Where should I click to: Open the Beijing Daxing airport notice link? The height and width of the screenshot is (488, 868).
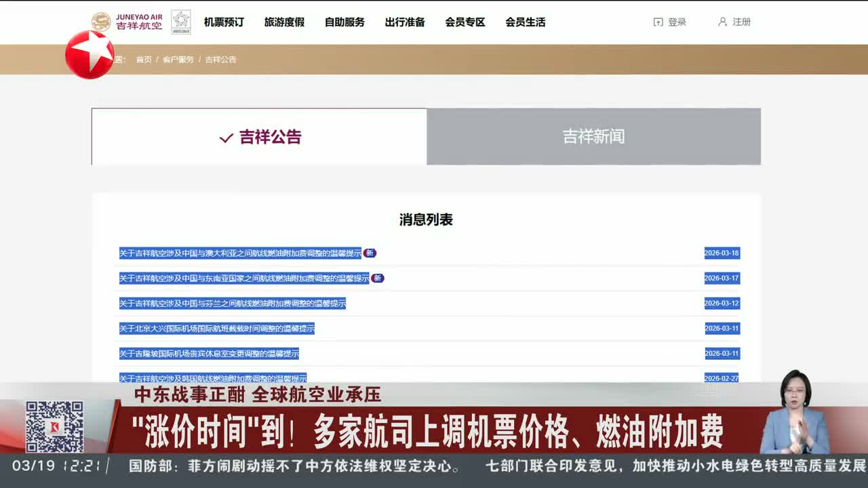pyautogui.click(x=217, y=329)
